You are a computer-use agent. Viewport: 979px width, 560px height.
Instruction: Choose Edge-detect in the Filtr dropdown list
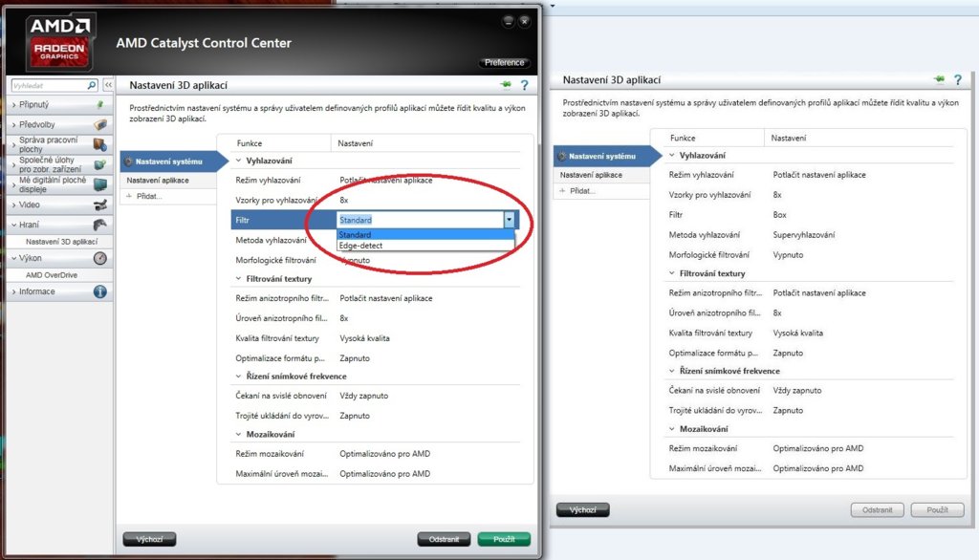425,246
